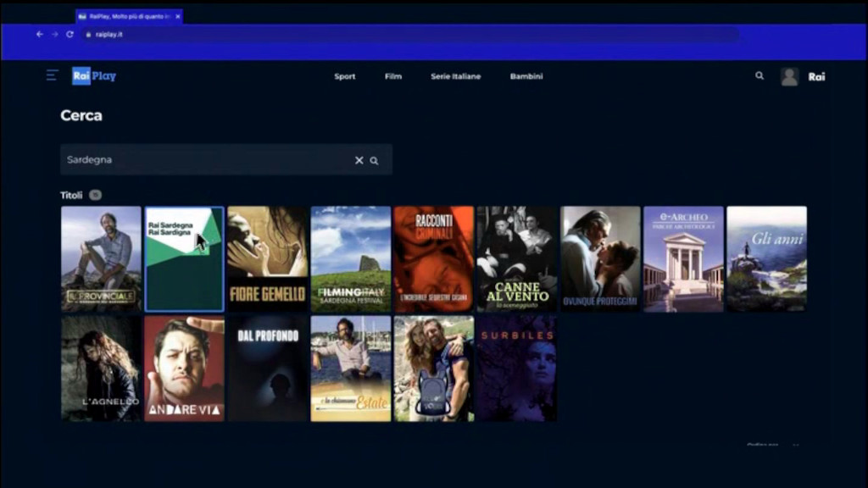Click the Titoli results count badge

point(95,195)
